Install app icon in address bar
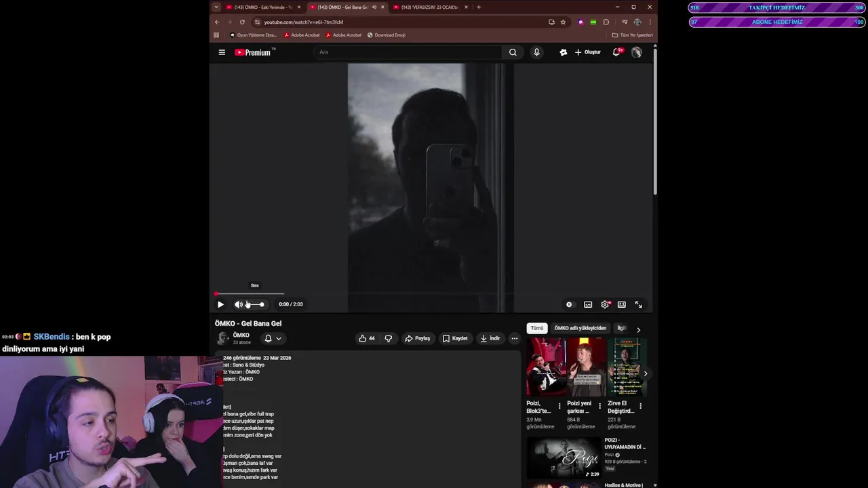 pyautogui.click(x=551, y=22)
